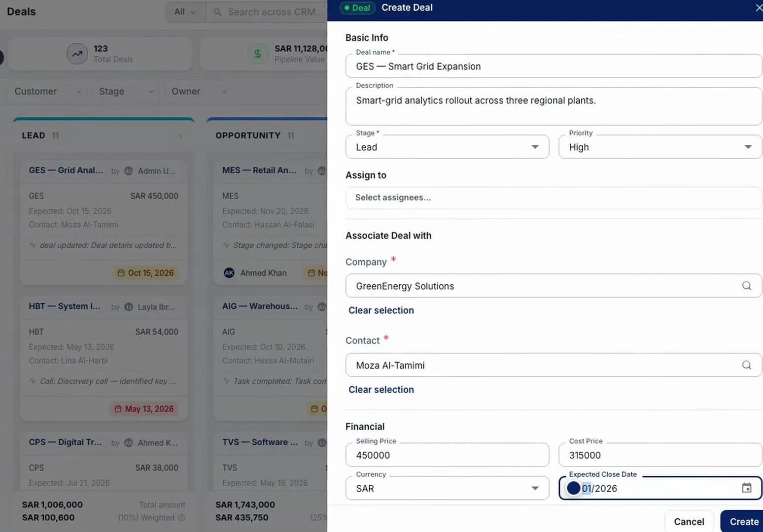Click calendar icon on Oct 15, 2026 badge
The width and height of the screenshot is (763, 532).
coord(121,273)
